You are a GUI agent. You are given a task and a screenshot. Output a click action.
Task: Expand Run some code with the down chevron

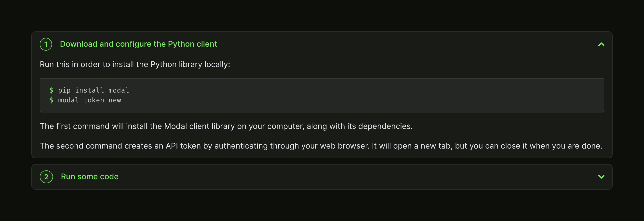[x=601, y=177]
